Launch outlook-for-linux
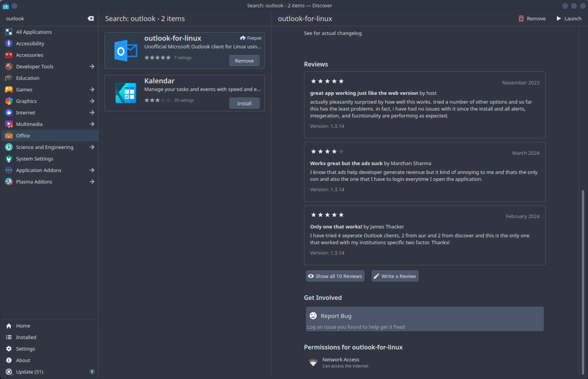588x379 pixels. tap(569, 18)
